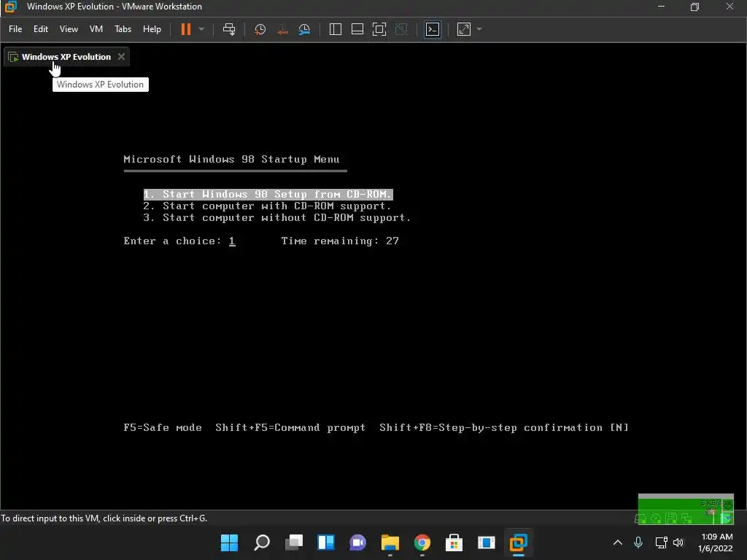This screenshot has height=560, width=747.
Task: Take a snapshot of this virtual machine
Action: point(260,29)
